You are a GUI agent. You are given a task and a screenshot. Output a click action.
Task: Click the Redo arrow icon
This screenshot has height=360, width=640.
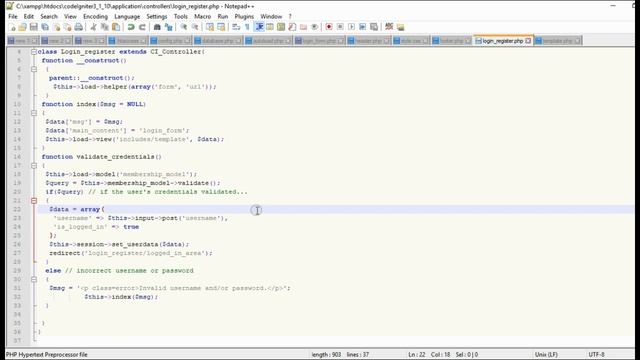coord(142,27)
